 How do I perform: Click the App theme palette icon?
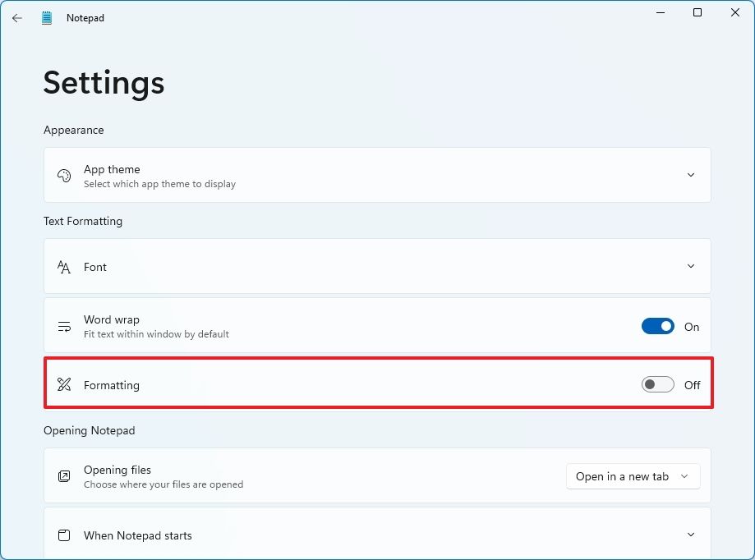pyautogui.click(x=64, y=175)
